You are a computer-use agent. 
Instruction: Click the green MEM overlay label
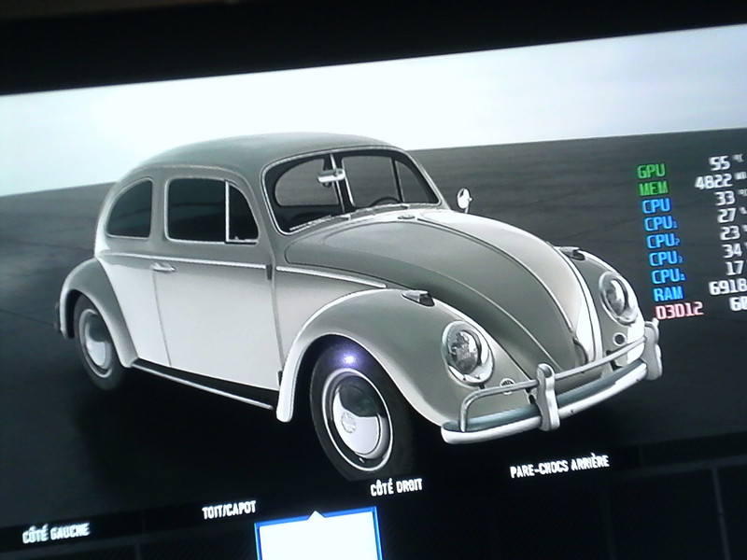click(x=653, y=189)
